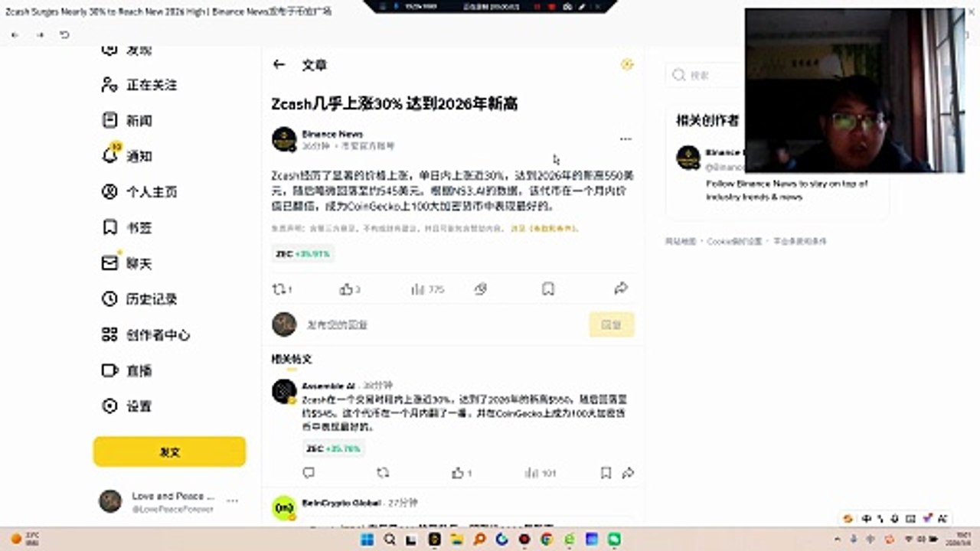Viewport: 980px width, 551px height.
Task: Bookmark the Assemble AI post
Action: click(x=606, y=473)
